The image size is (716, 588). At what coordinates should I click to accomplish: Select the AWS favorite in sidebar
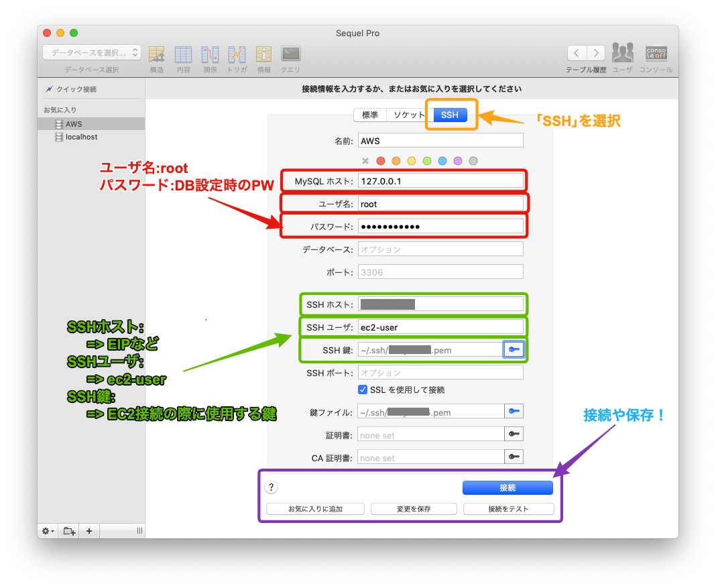tap(91, 124)
